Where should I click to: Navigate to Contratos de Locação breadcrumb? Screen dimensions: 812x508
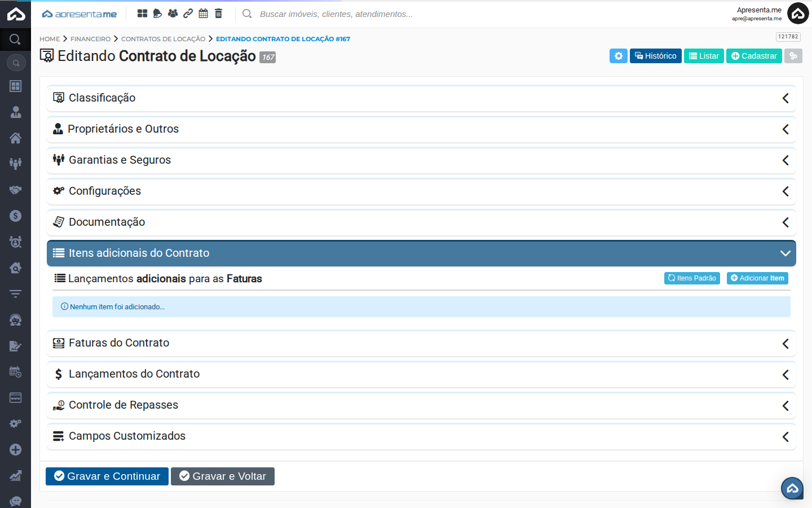tap(163, 39)
